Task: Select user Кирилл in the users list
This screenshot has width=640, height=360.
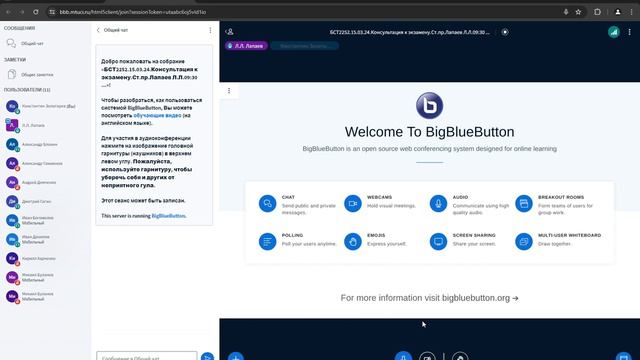Action: (45, 258)
